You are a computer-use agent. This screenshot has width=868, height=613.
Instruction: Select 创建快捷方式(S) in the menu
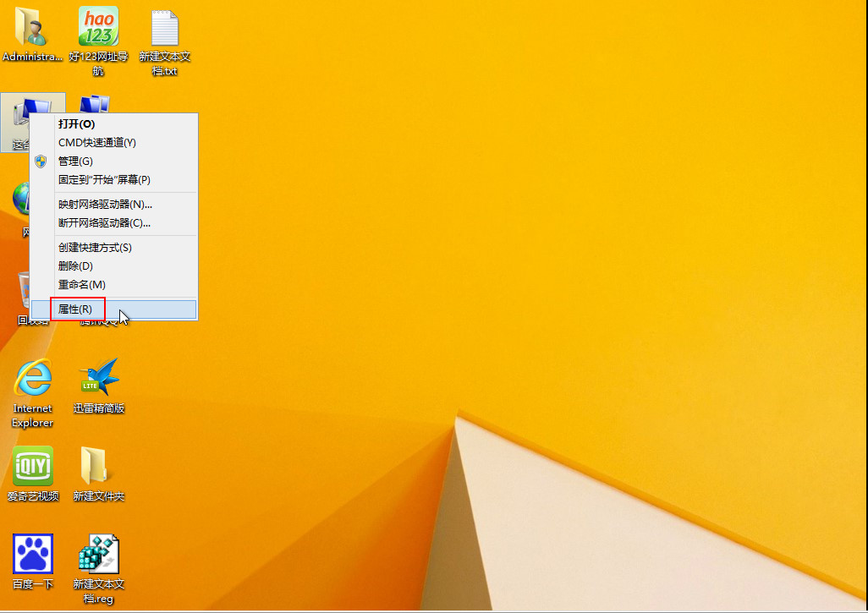coord(95,248)
